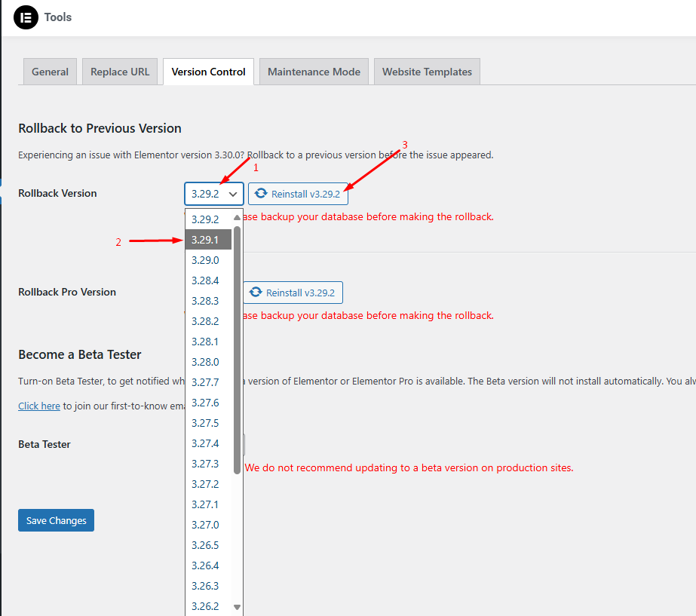Screen dimensions: 696x616
Task: Click the version list scrollbar thumb
Action: pyautogui.click(x=237, y=350)
